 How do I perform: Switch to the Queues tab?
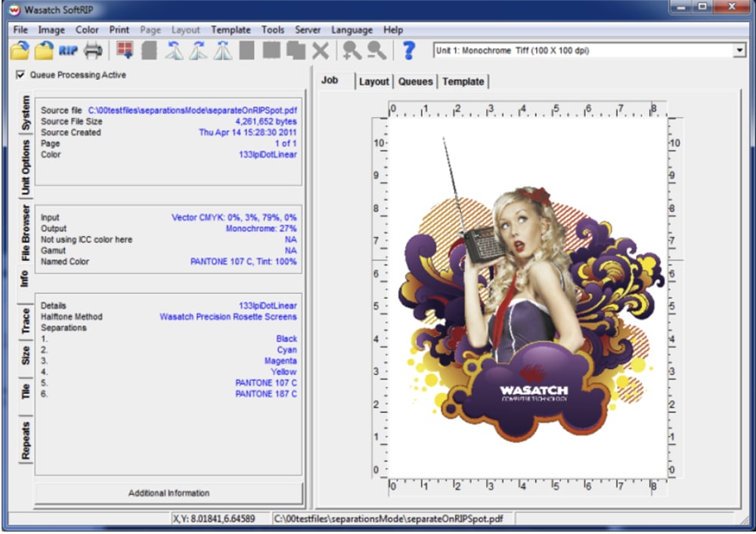(x=415, y=82)
